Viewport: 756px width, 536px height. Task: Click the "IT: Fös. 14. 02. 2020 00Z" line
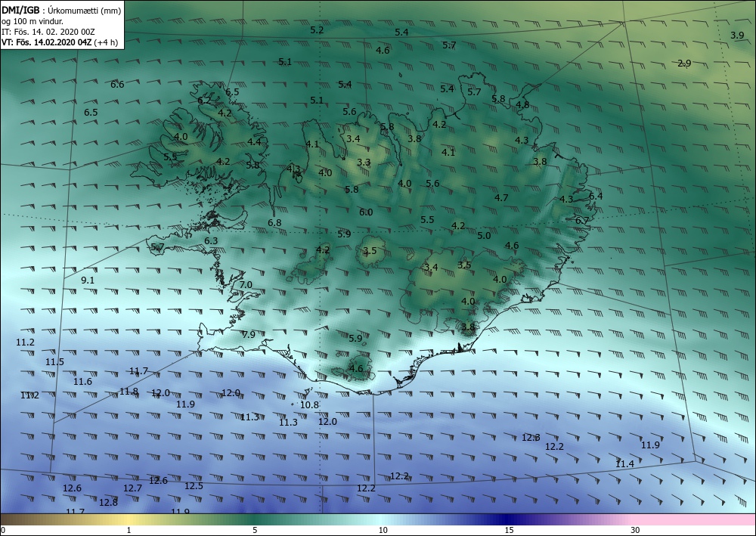click(48, 32)
